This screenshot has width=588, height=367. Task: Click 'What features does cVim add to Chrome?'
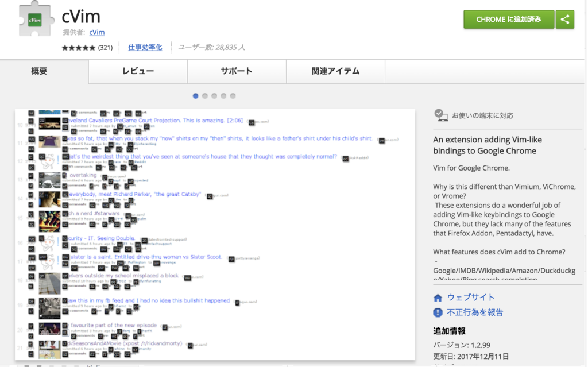click(x=499, y=252)
